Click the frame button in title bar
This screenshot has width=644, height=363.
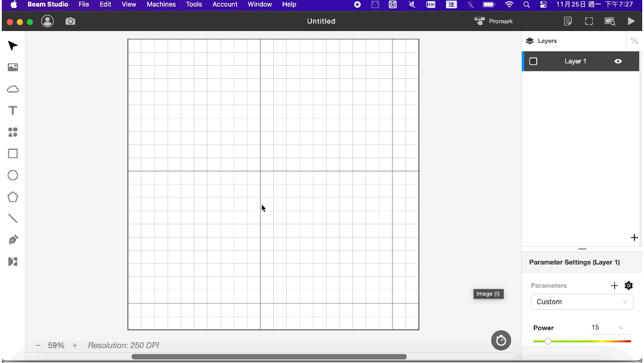[589, 21]
